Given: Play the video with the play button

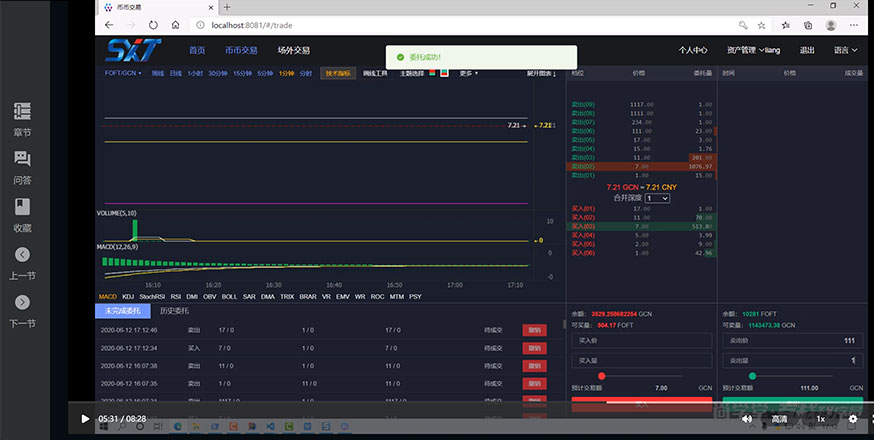Looking at the screenshot, I should (x=85, y=419).
